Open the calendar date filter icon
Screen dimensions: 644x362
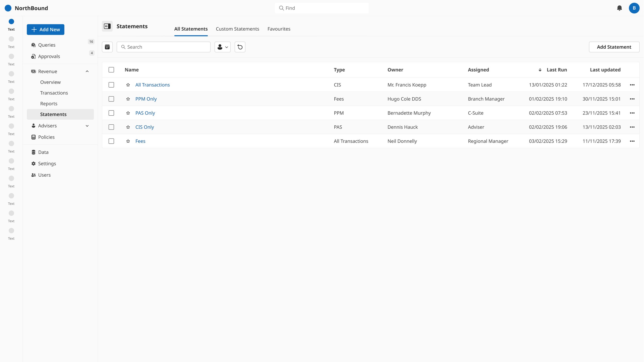(107, 47)
